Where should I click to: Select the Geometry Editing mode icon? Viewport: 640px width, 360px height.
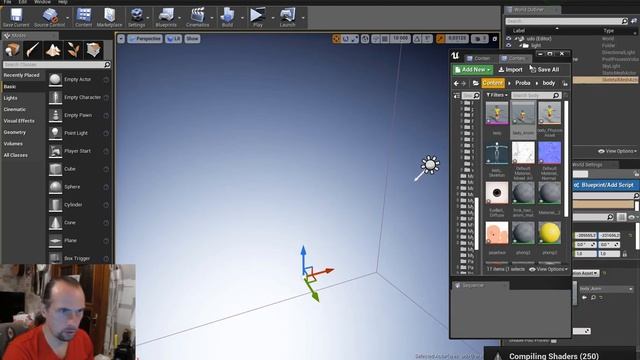93,50
